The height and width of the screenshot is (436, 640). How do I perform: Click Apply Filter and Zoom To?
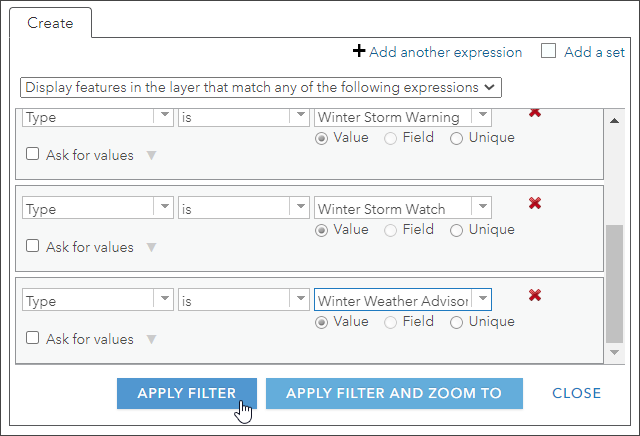tap(394, 393)
